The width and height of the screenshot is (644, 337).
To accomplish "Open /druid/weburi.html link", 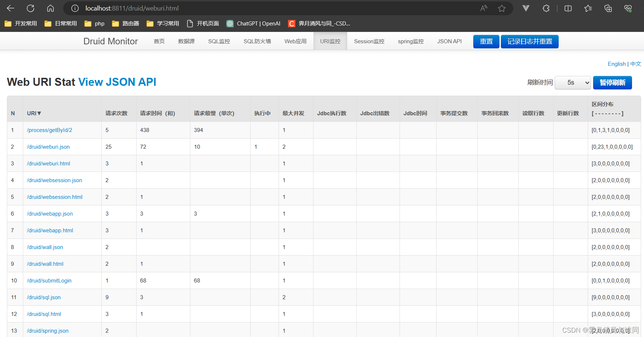I will point(48,164).
